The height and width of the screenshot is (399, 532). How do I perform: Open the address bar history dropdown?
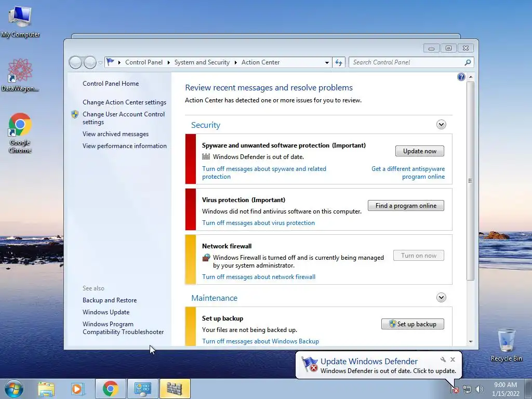click(x=327, y=62)
